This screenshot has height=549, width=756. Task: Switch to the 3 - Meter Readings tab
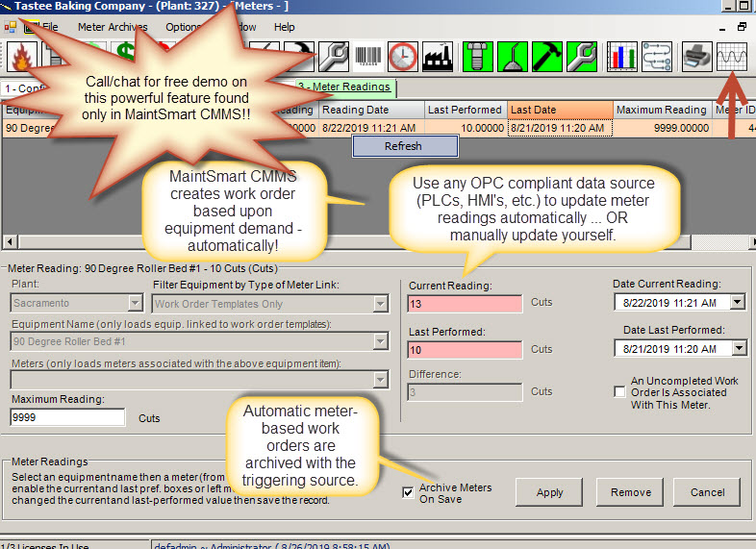coord(344,87)
